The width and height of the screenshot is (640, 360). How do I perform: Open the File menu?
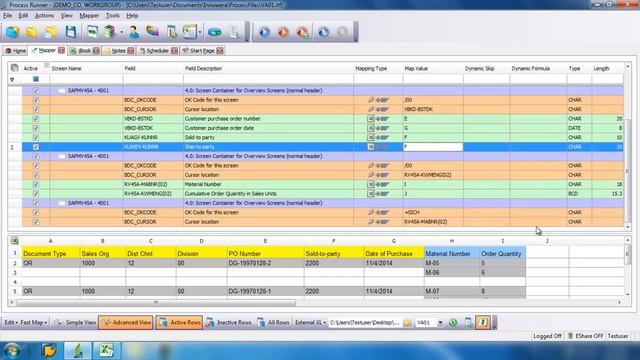click(7, 16)
